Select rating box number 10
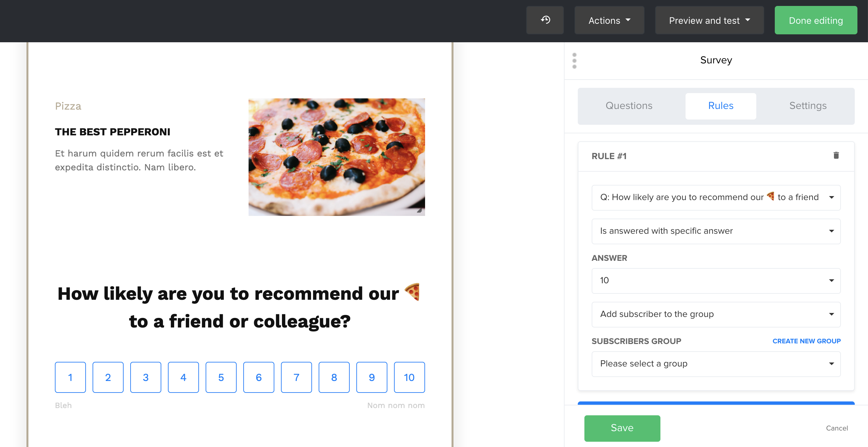The width and height of the screenshot is (868, 447). 409,377
